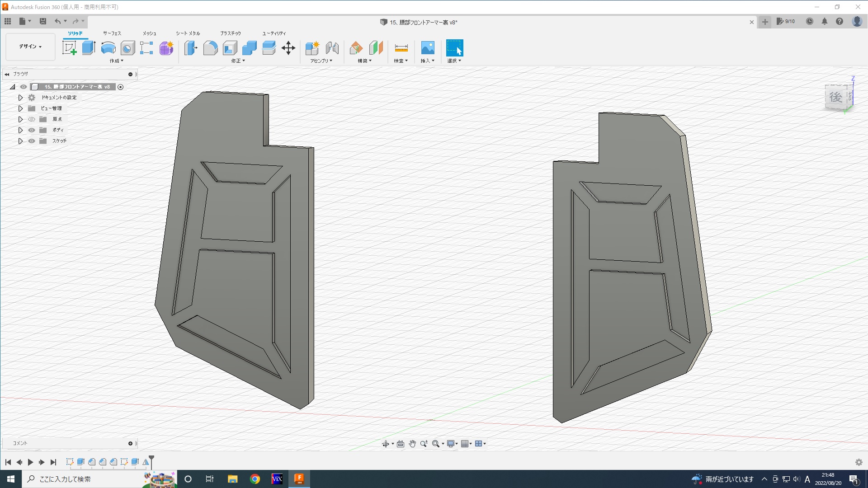Switch to the サーフェス tab

(112, 33)
